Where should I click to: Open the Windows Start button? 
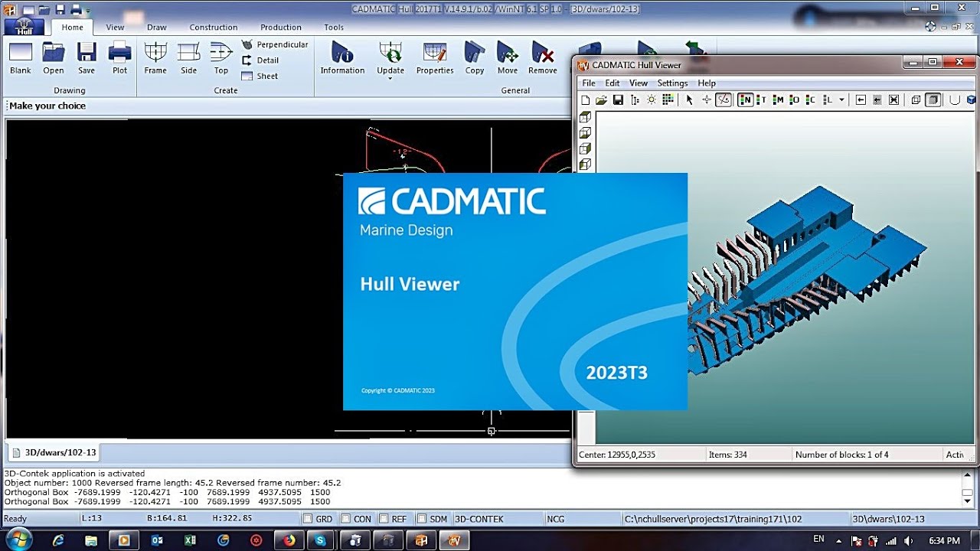(x=18, y=540)
